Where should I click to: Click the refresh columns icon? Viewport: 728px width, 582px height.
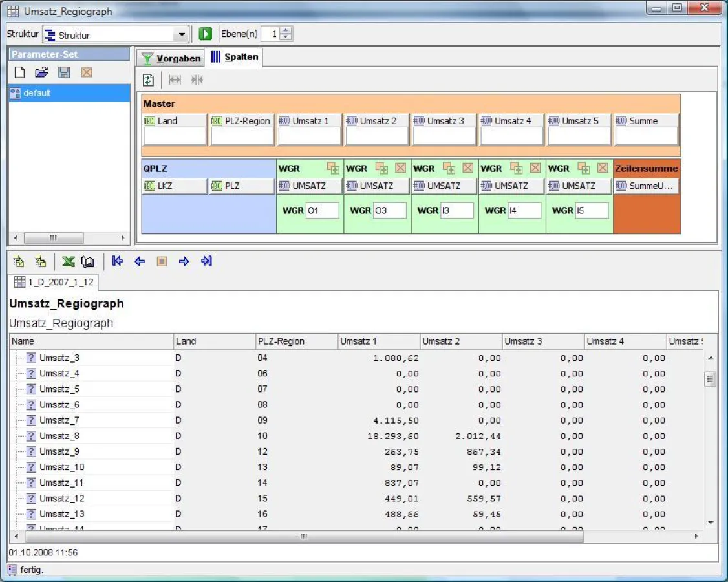click(x=149, y=80)
